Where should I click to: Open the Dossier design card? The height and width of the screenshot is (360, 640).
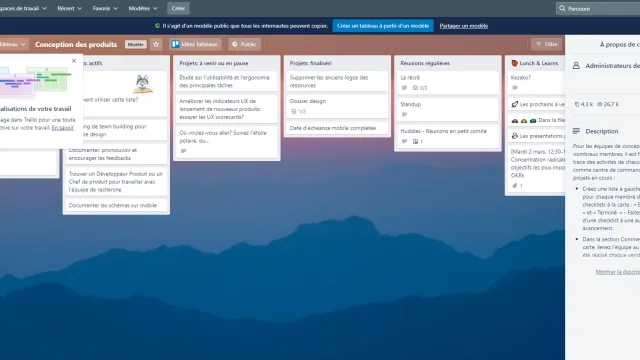tap(337, 106)
